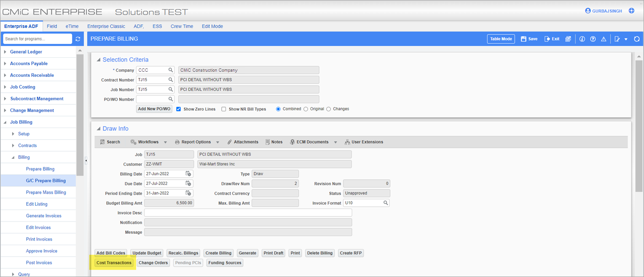Image resolution: width=644 pixels, height=277 pixels.
Task: Click Create RFP button
Action: tap(351, 253)
